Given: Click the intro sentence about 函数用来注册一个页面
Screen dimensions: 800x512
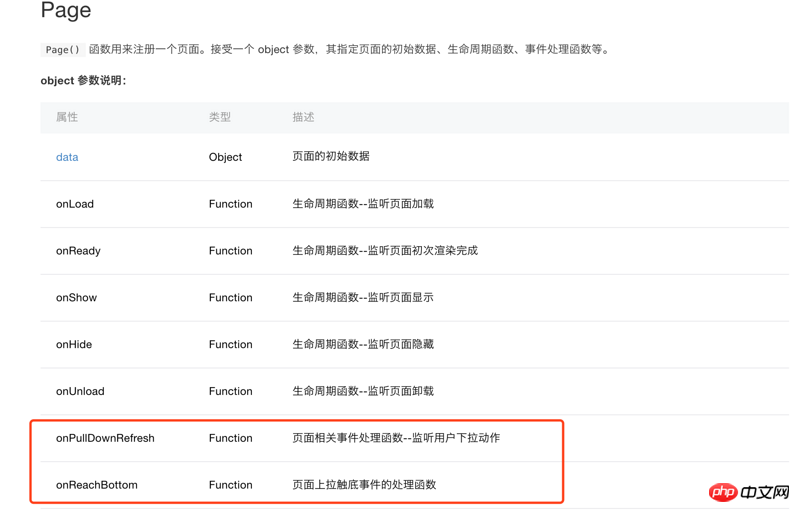Looking at the screenshot, I should tap(349, 49).
